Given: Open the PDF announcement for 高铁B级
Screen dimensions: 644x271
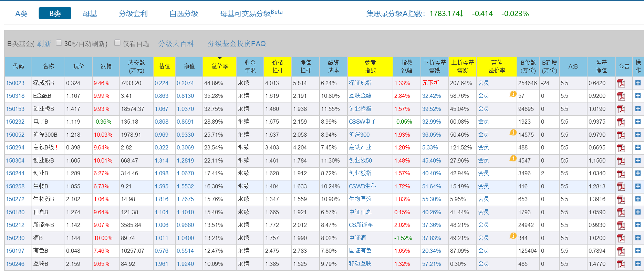Looking at the screenshot, I should point(621,148).
